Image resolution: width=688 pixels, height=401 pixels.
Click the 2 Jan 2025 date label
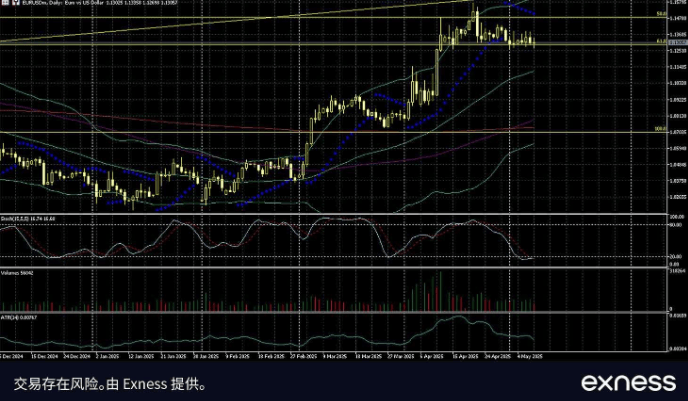click(x=108, y=356)
